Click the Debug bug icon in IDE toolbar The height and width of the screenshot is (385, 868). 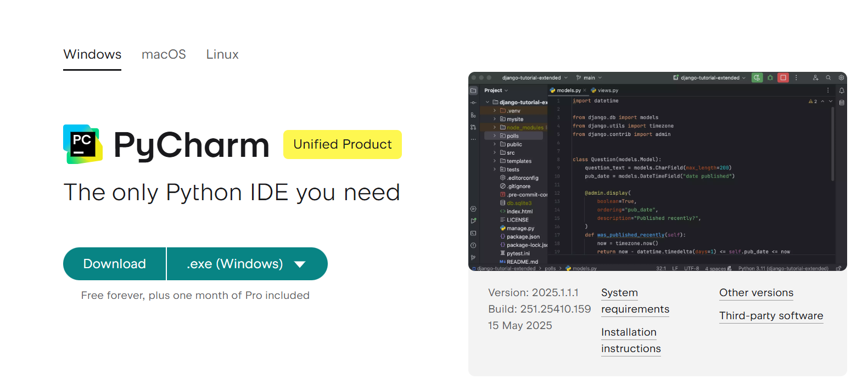770,78
